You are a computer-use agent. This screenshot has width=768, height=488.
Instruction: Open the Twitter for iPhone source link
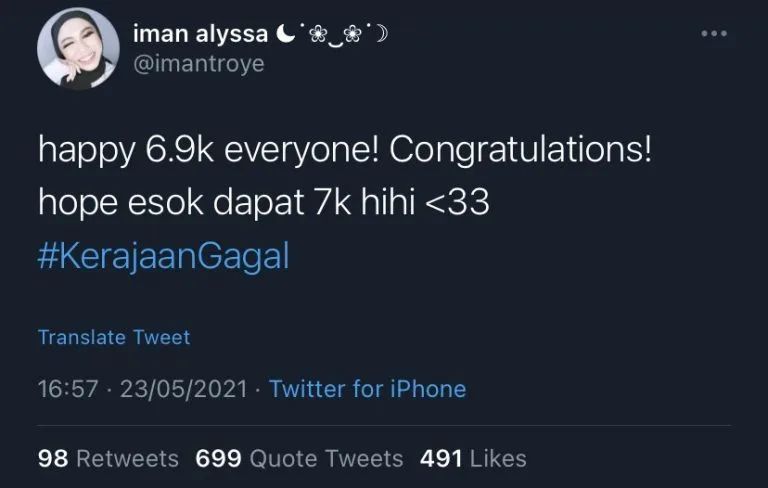tap(367, 389)
